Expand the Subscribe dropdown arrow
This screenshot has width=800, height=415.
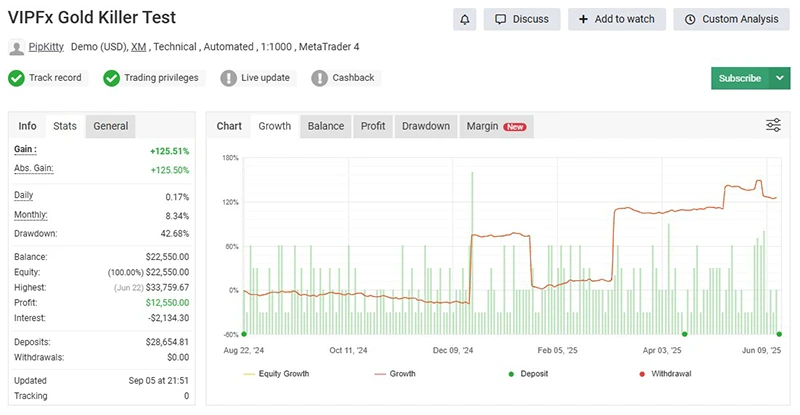[780, 78]
